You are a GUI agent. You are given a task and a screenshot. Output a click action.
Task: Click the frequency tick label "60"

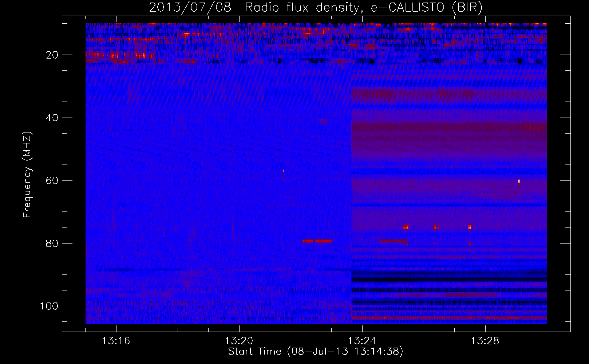pos(52,181)
